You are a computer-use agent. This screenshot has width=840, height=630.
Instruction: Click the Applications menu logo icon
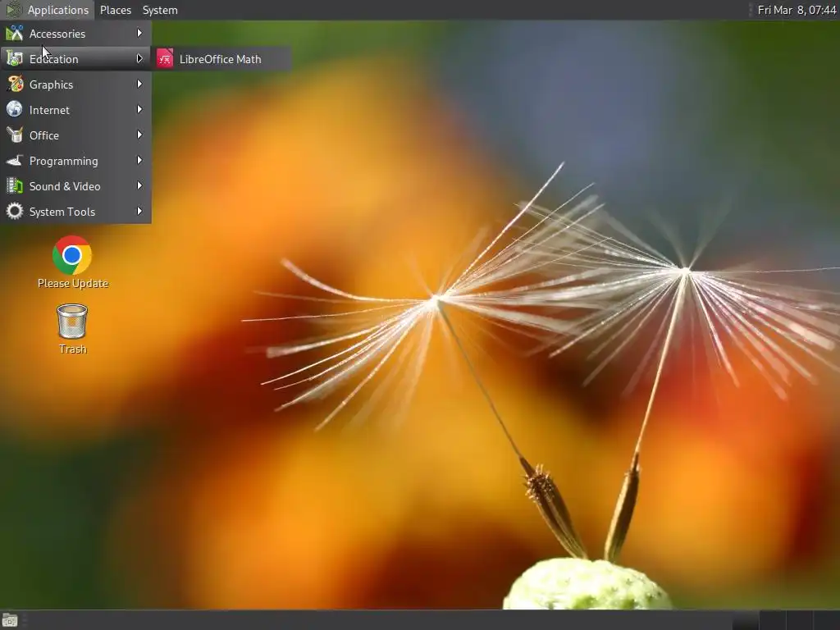(13, 10)
